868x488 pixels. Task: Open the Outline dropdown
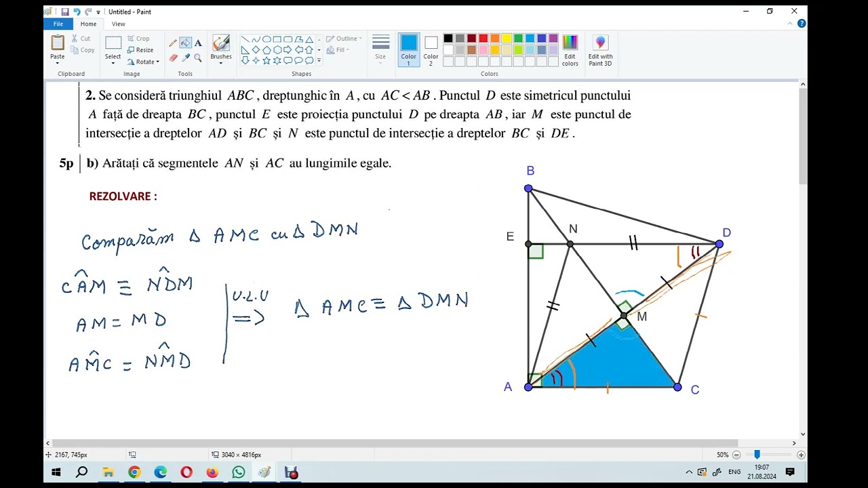[x=344, y=39]
